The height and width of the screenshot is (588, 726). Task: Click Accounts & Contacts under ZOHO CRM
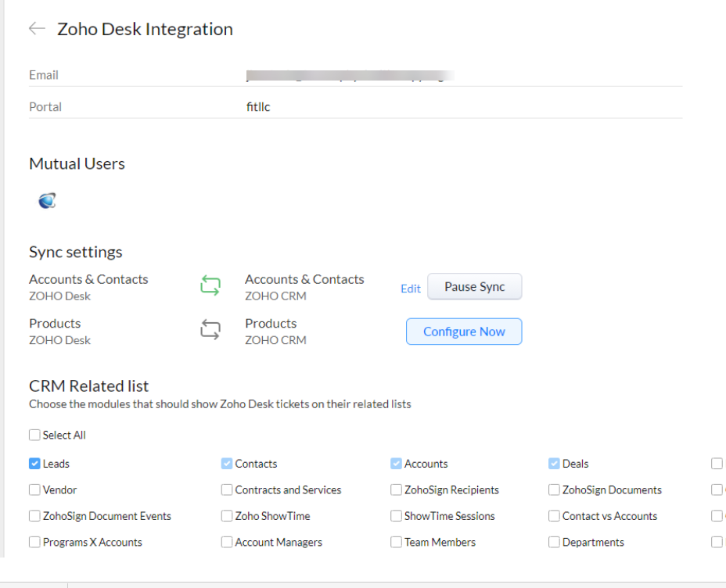[304, 279]
